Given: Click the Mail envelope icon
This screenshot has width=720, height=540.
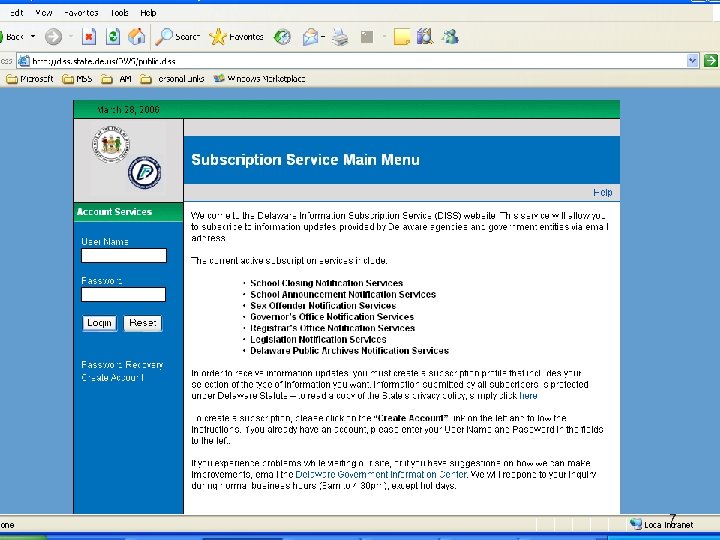Looking at the screenshot, I should [310, 37].
